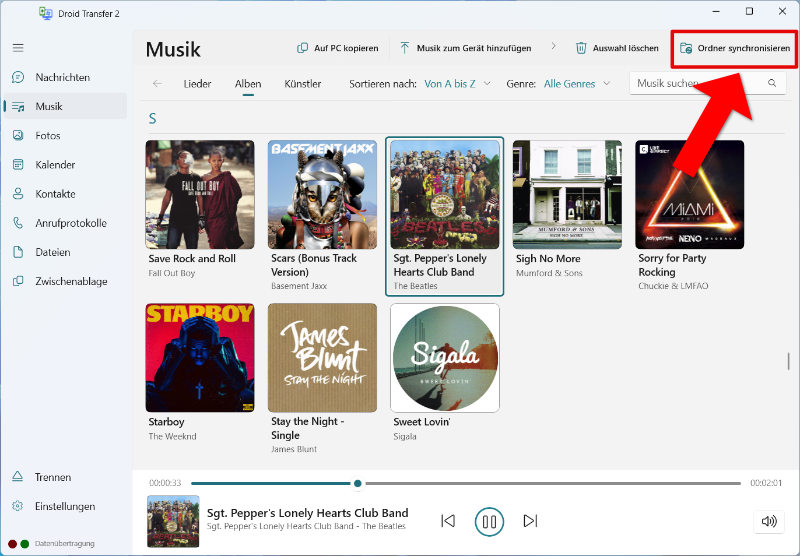Image resolution: width=800 pixels, height=556 pixels.
Task: Click artist name The Weeknd
Action: point(172,436)
